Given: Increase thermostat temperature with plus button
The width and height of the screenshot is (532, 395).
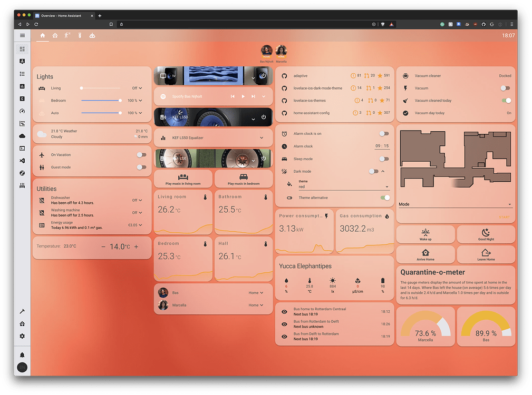Looking at the screenshot, I should 137,246.
